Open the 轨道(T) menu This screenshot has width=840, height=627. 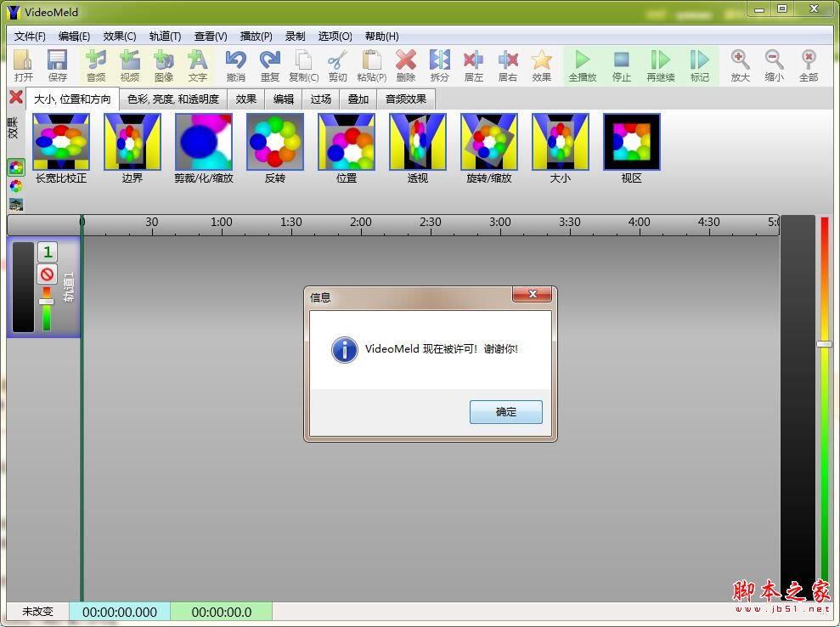(x=165, y=36)
